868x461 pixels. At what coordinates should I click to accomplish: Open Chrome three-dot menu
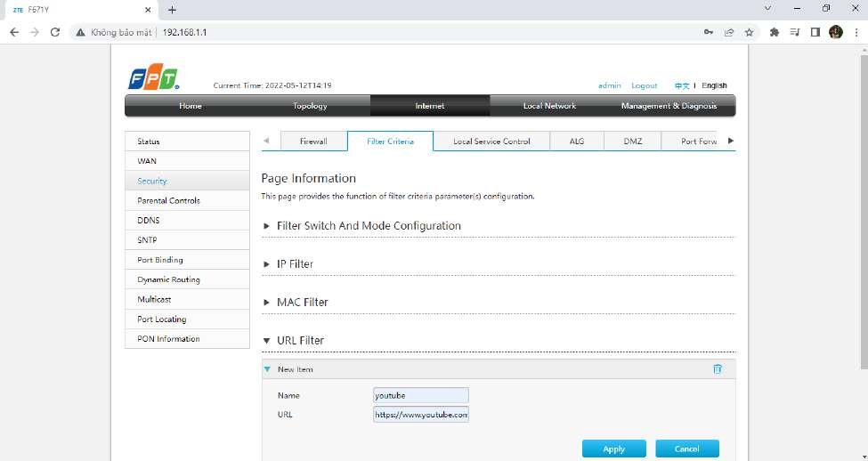point(856,33)
